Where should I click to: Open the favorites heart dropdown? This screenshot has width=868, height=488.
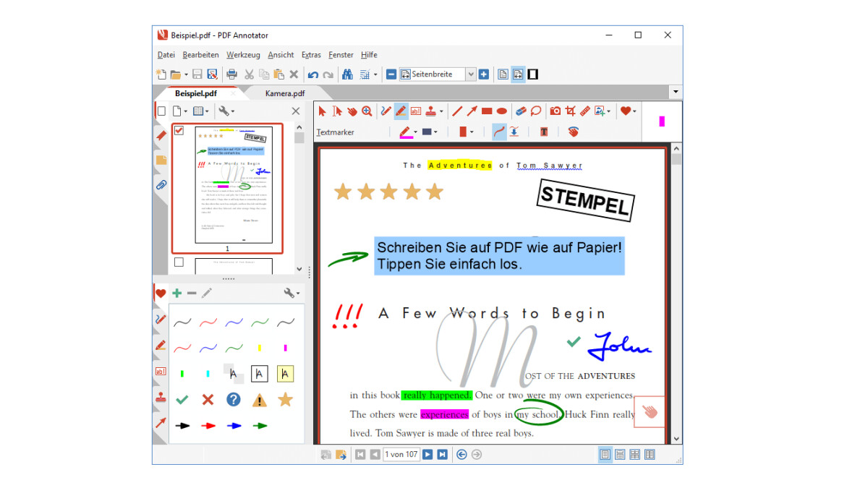(634, 111)
